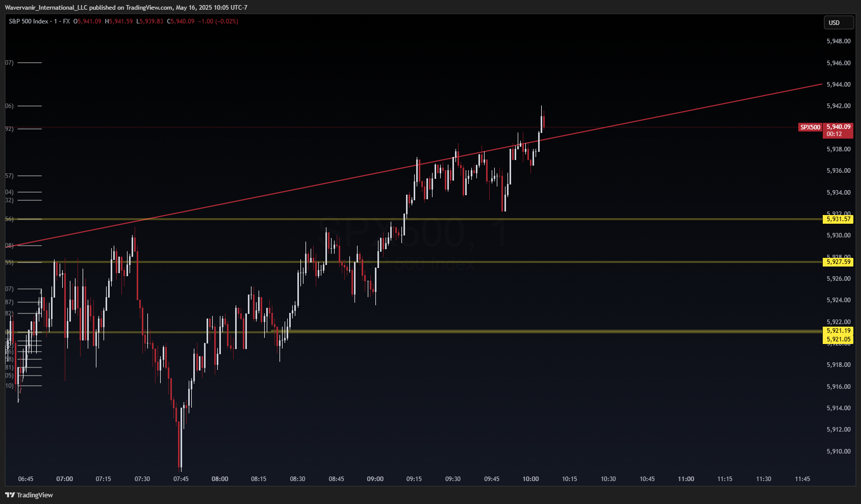Click the left level label 57)
Viewport: 861px width, 504px height.
pyautogui.click(x=9, y=176)
